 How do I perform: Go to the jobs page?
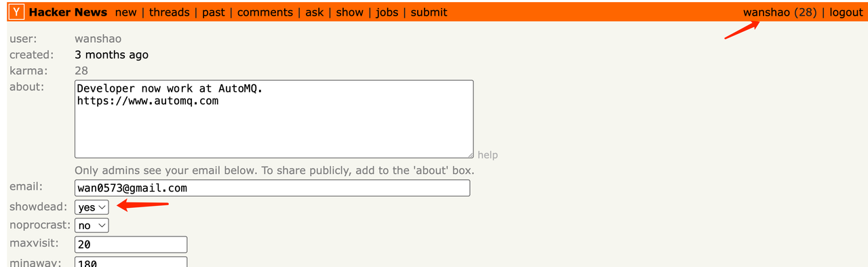click(x=387, y=12)
